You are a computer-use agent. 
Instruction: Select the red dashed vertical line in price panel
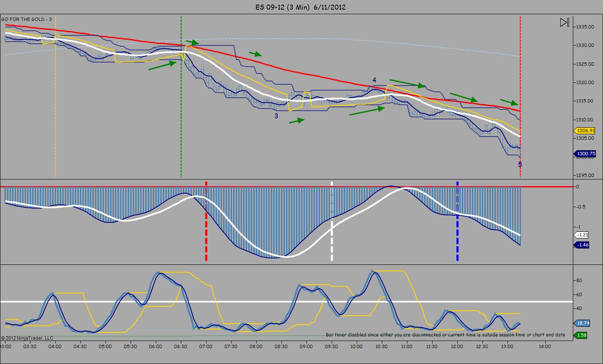point(520,97)
